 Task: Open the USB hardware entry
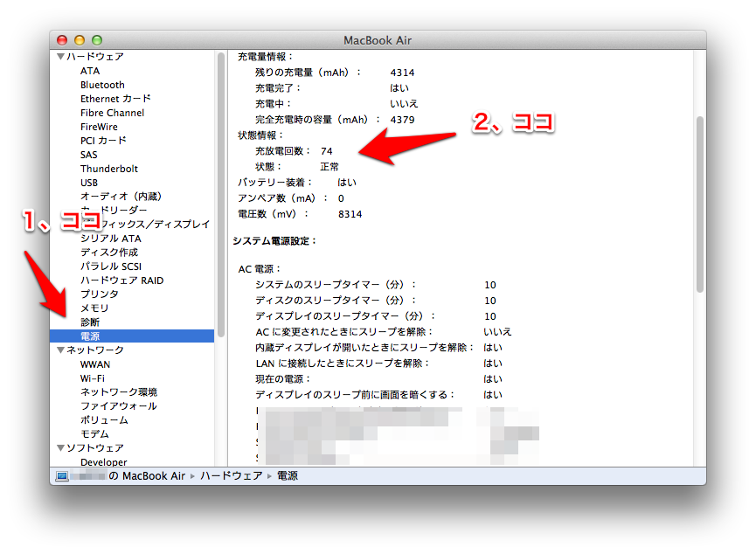pos(89,183)
